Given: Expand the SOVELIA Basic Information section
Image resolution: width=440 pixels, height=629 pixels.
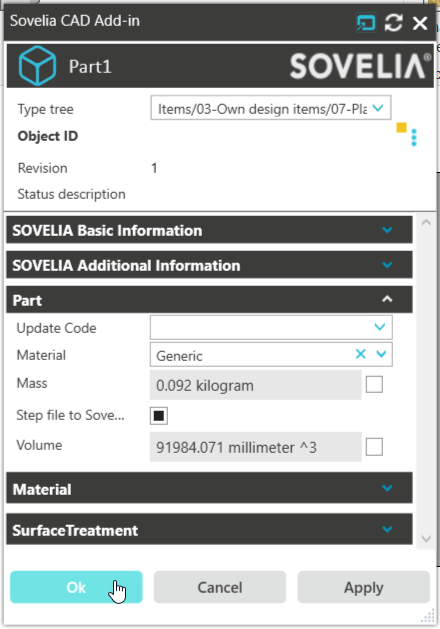Looking at the screenshot, I should tap(209, 230).
